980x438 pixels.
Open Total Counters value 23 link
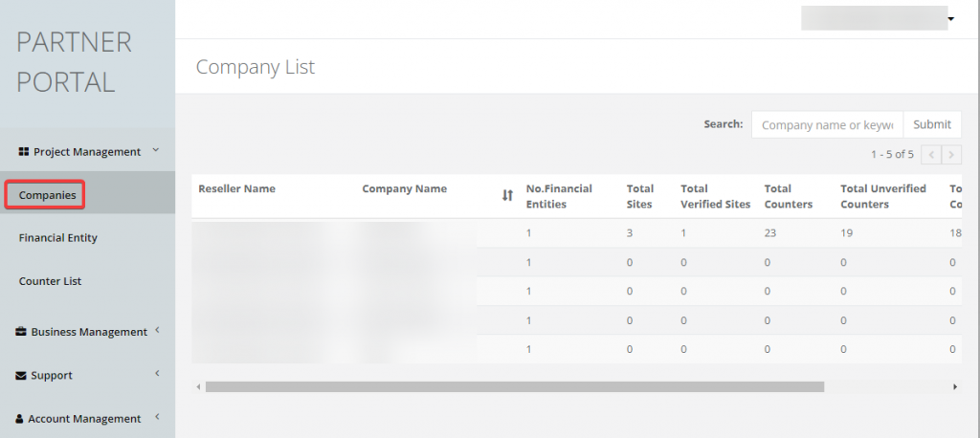tap(770, 232)
